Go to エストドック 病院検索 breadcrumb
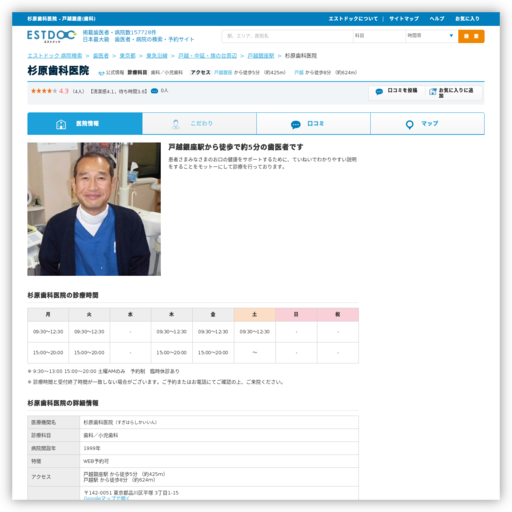This screenshot has height=512, width=512. [x=55, y=56]
